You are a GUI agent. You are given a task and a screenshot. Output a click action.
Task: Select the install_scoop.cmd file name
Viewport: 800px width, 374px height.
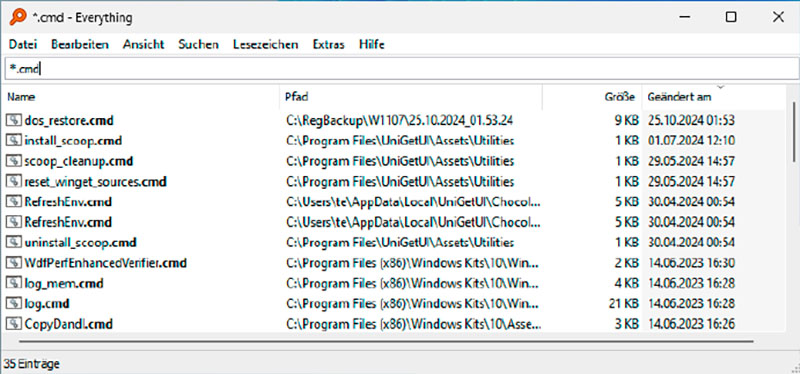[73, 141]
